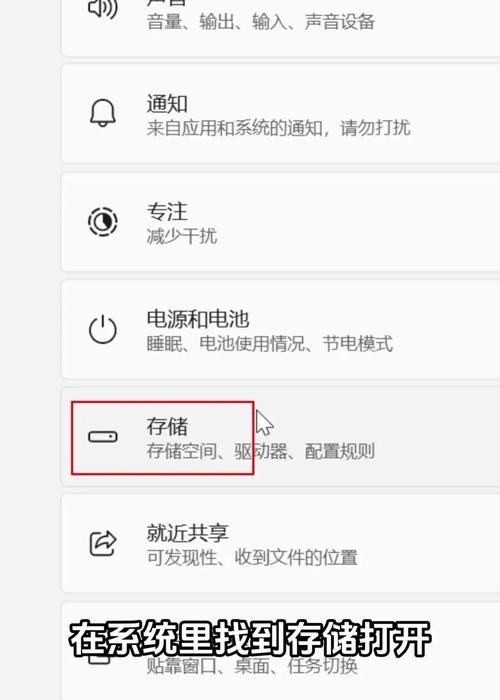Click the bell icon for 通知
Screen dimensions: 500x700
coord(103,113)
